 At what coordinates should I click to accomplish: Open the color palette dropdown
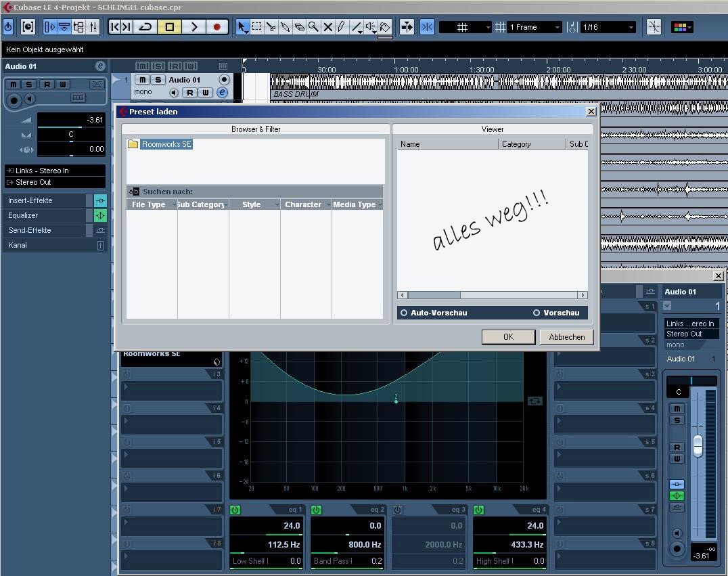coord(682,27)
